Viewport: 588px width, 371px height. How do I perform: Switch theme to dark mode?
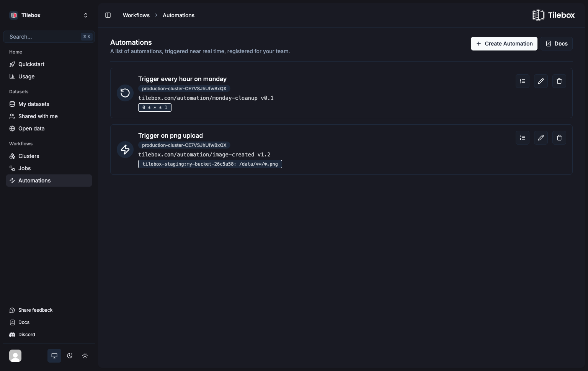[70, 356]
